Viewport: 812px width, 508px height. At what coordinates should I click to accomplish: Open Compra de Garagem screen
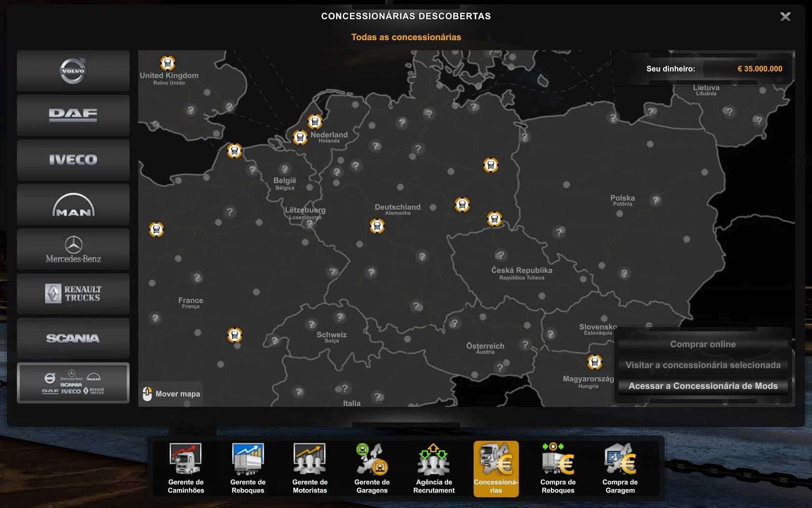coord(620,468)
